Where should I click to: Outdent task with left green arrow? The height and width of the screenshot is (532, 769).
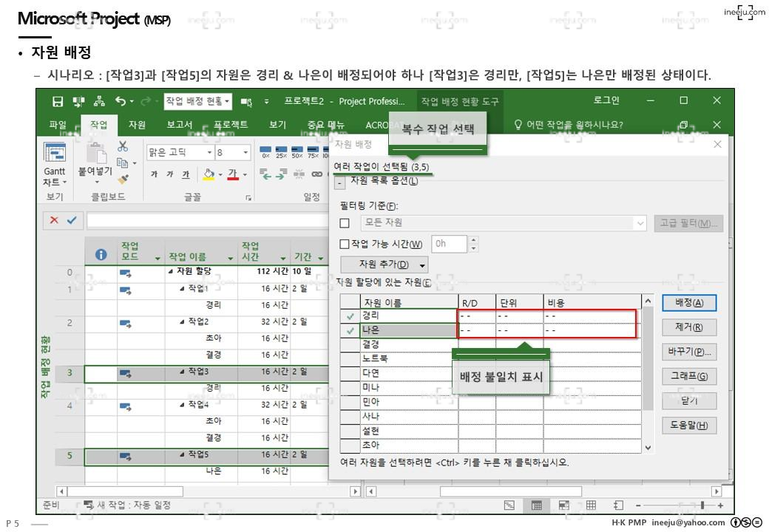(x=265, y=174)
